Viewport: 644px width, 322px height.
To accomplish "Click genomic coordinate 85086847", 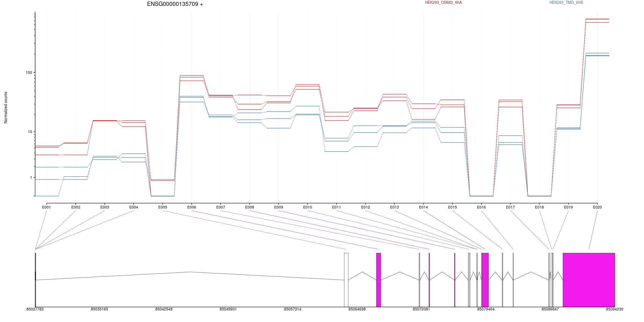I will click(x=550, y=309).
